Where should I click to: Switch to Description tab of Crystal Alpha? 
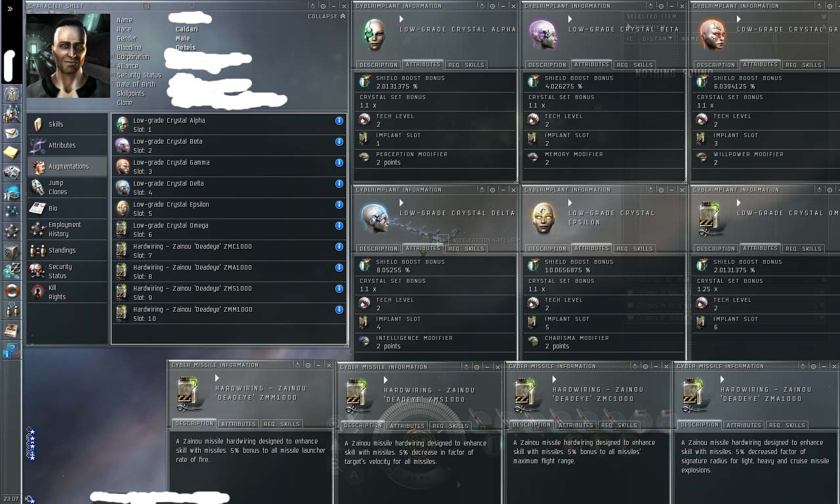(x=379, y=65)
